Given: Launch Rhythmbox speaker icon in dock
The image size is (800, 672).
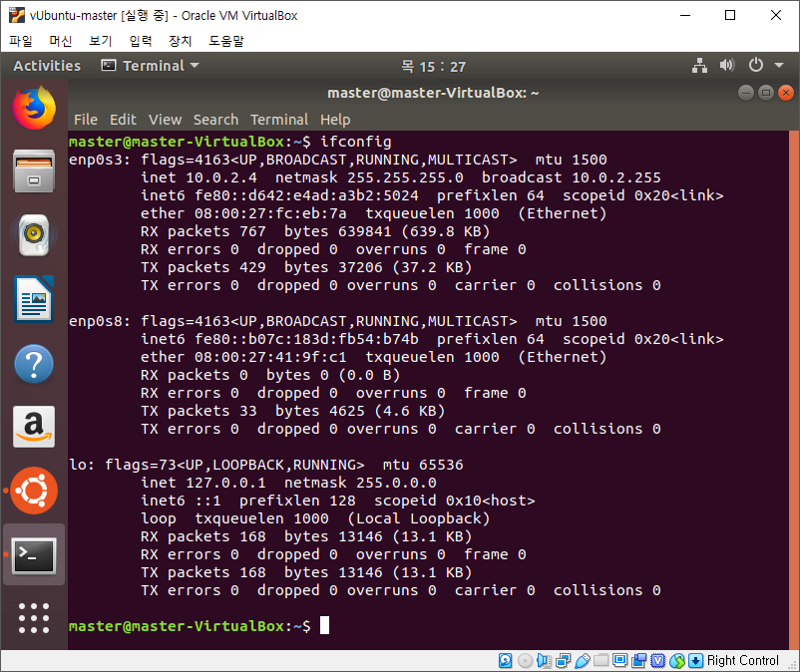Looking at the screenshot, I should [x=34, y=235].
